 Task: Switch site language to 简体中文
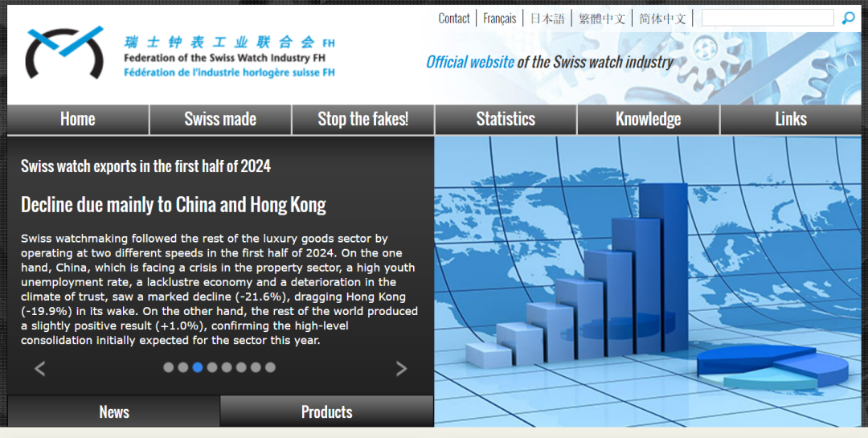(x=663, y=18)
